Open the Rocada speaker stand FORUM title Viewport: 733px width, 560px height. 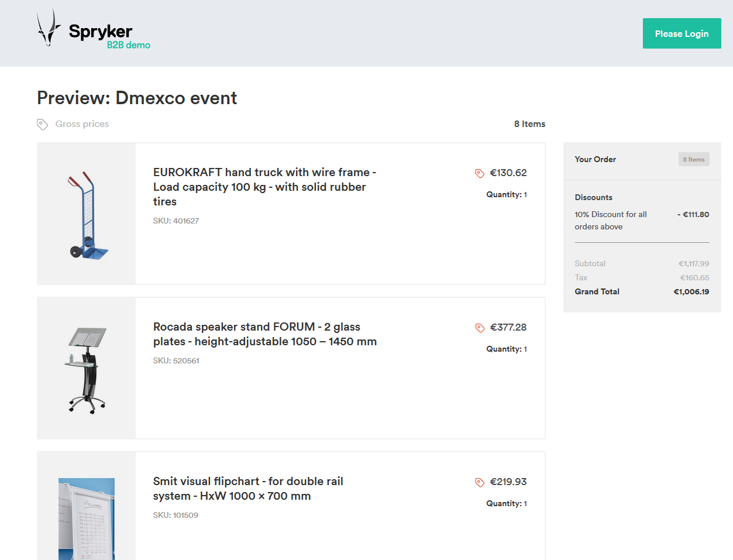(x=265, y=334)
